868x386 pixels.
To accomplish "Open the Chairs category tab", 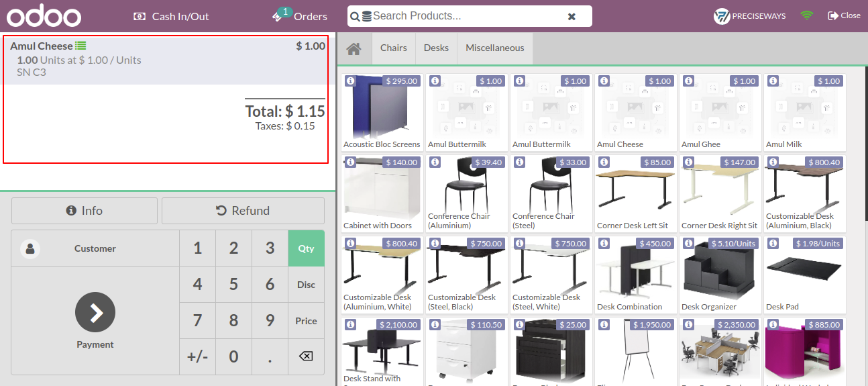I will (394, 48).
